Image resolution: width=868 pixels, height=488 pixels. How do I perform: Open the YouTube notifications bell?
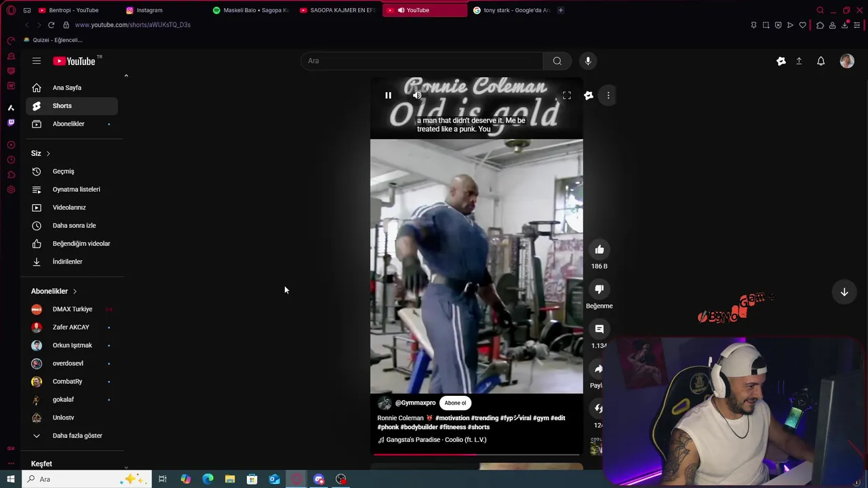pyautogui.click(x=821, y=61)
